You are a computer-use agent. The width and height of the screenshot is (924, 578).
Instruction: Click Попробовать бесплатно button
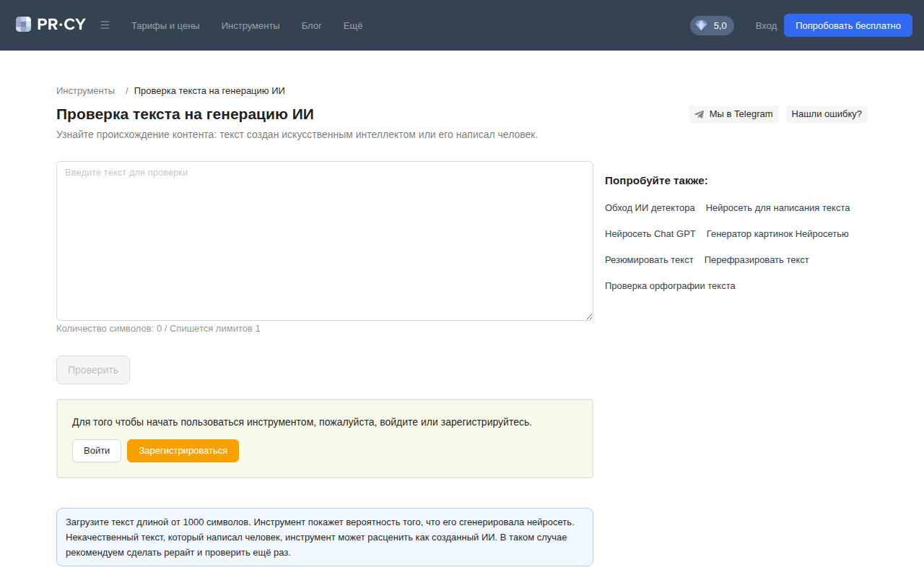pos(848,25)
